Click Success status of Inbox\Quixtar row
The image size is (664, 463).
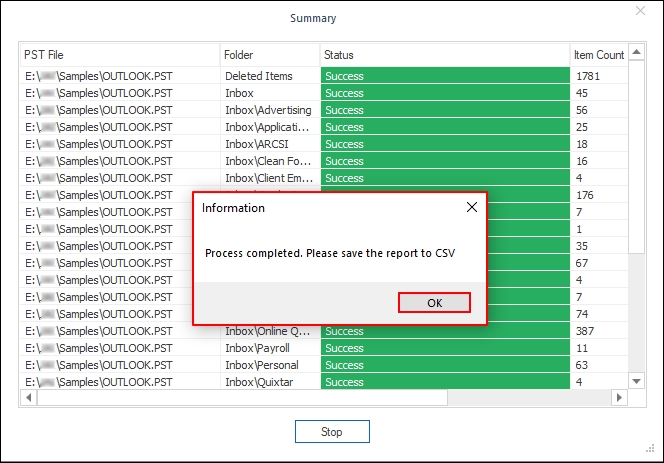click(x=445, y=382)
